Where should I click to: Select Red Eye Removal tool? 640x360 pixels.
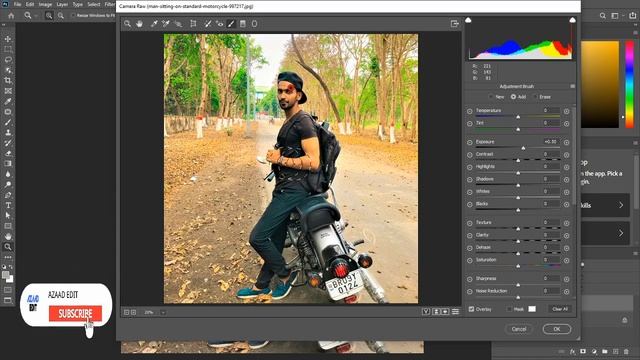pyautogui.click(x=220, y=24)
